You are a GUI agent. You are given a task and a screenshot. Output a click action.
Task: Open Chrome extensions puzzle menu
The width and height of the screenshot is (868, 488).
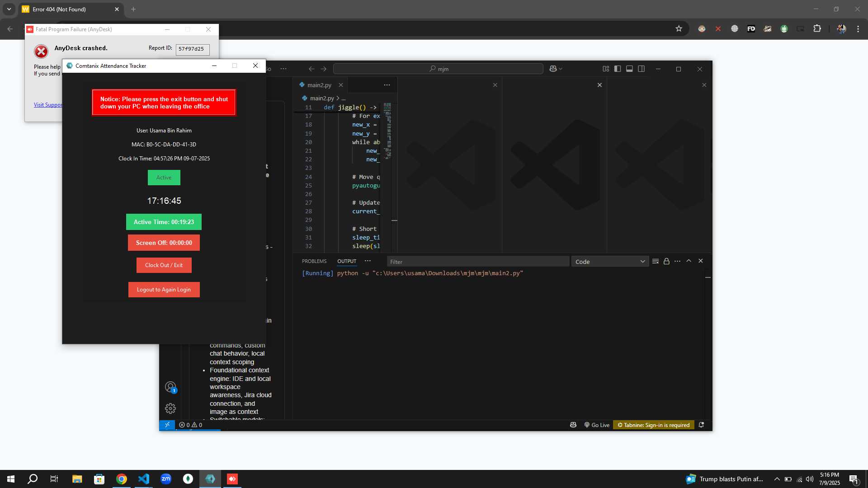[x=817, y=29]
